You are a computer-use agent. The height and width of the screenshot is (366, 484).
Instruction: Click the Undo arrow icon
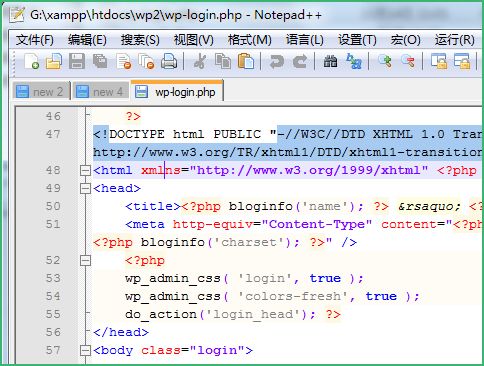(277, 61)
